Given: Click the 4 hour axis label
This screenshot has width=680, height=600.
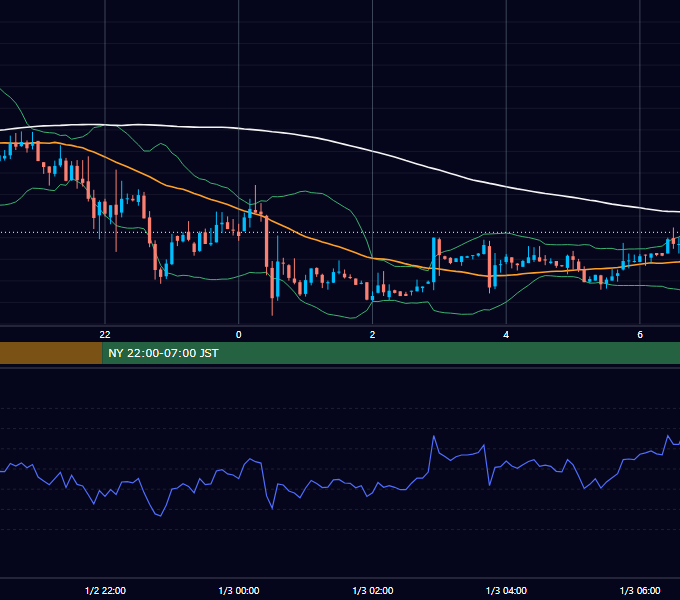Looking at the screenshot, I should tap(506, 334).
